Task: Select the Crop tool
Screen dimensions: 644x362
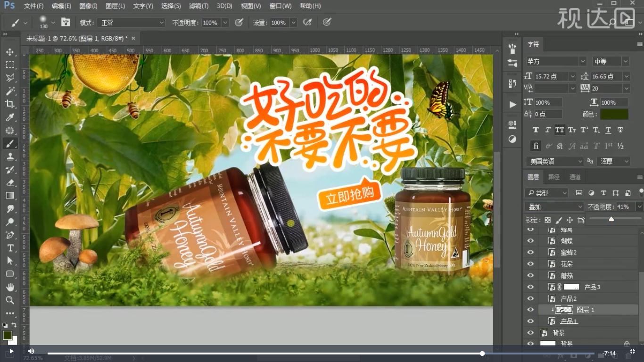Action: click(10, 105)
